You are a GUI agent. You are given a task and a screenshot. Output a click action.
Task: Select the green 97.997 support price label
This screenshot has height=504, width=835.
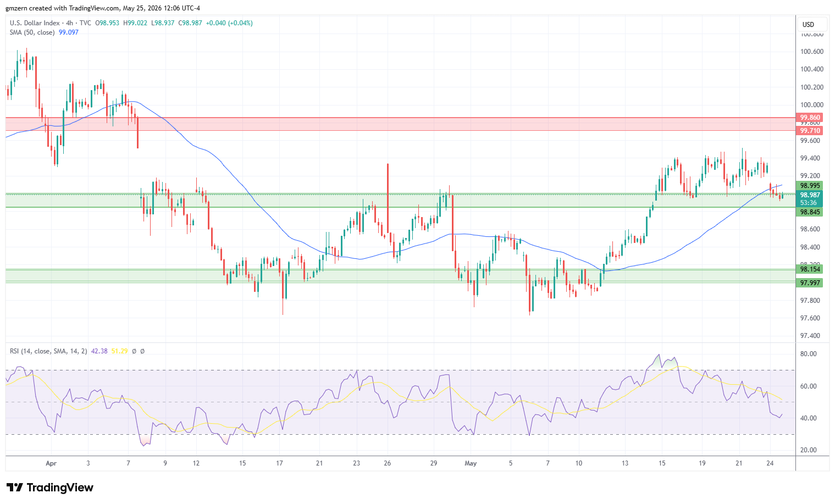[810, 283]
